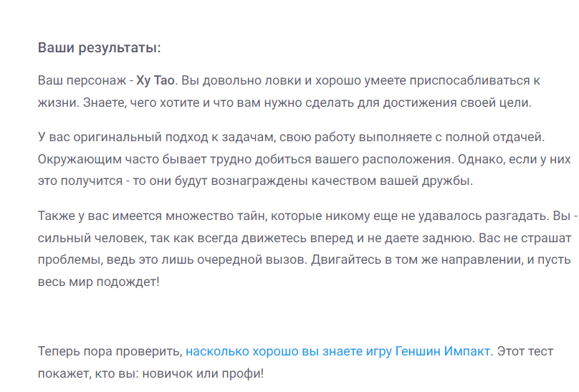Click the heading 'Ваши результаты:'
The image size is (579, 392).
[100, 47]
